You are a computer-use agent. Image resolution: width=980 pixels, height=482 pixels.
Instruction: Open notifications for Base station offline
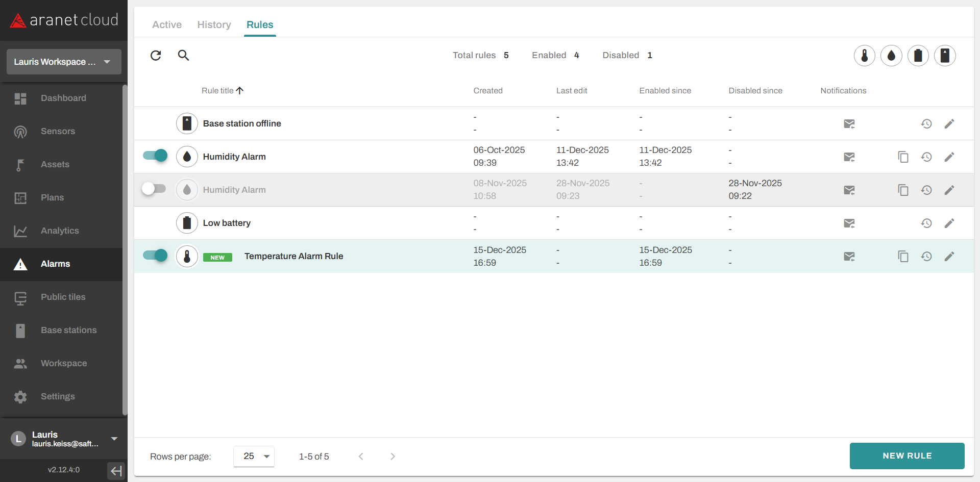tap(849, 124)
